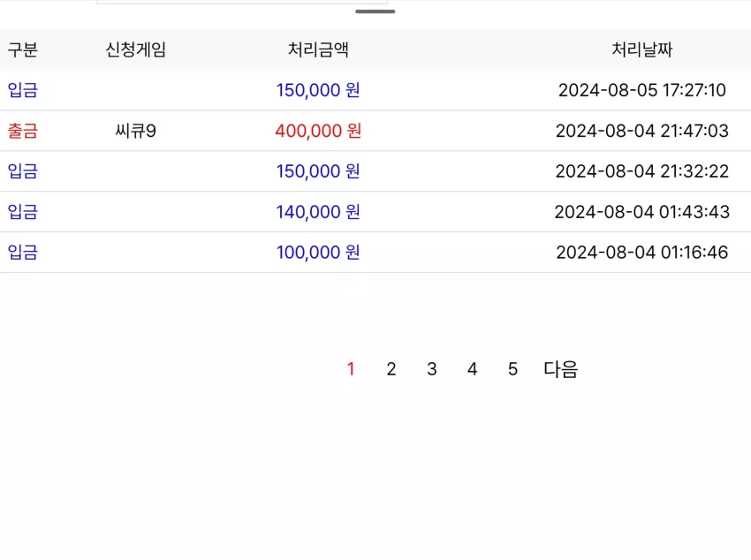Image resolution: width=751 pixels, height=560 pixels.
Task: Click the 140,000 원 deposit amount
Action: tap(318, 212)
